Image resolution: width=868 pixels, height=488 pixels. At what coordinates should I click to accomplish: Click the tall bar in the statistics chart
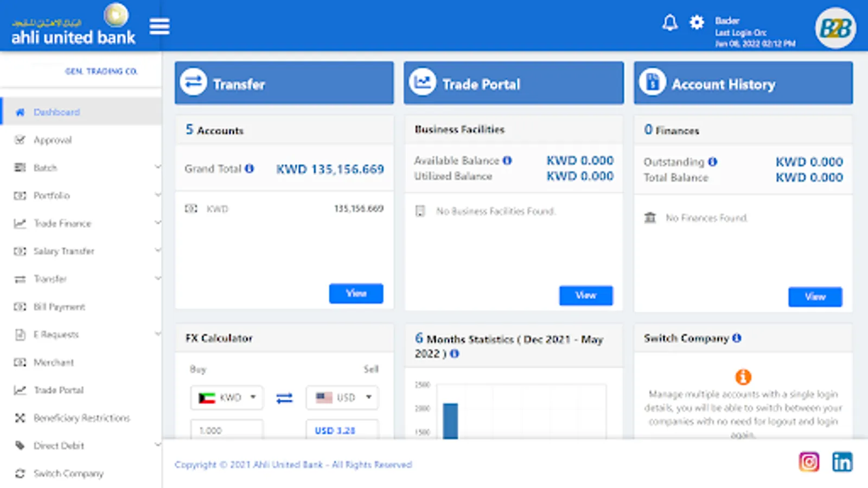tap(450, 421)
